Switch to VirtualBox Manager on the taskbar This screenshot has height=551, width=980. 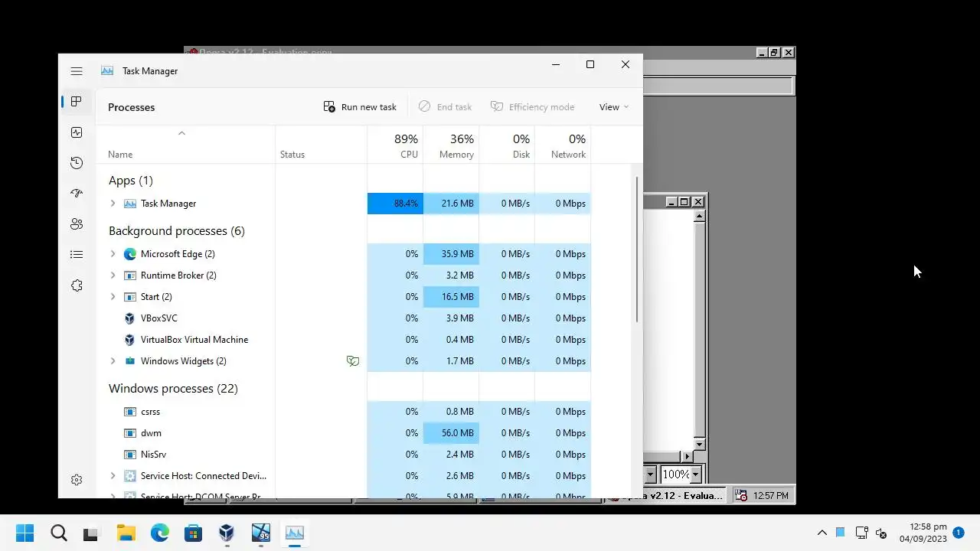pyautogui.click(x=227, y=533)
